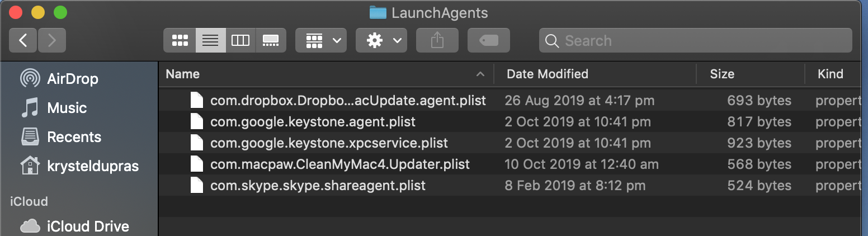
Task: Open Music folder in sidebar
Action: pos(67,108)
